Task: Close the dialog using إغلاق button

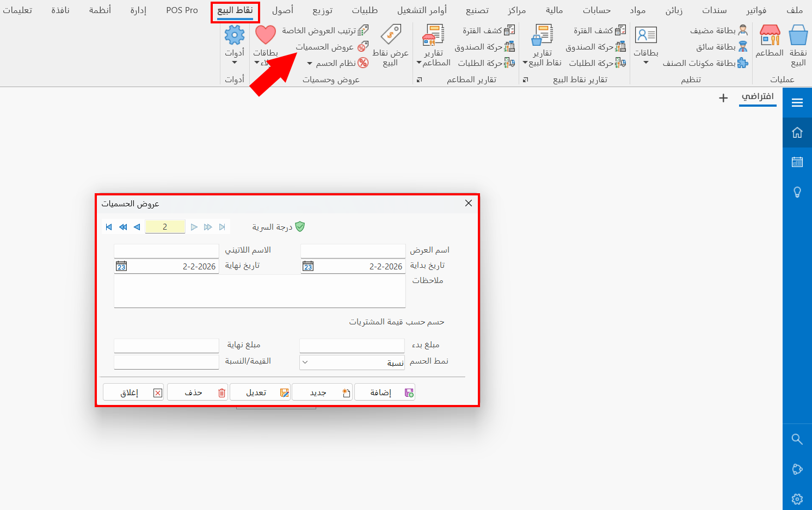Action: pos(133,391)
